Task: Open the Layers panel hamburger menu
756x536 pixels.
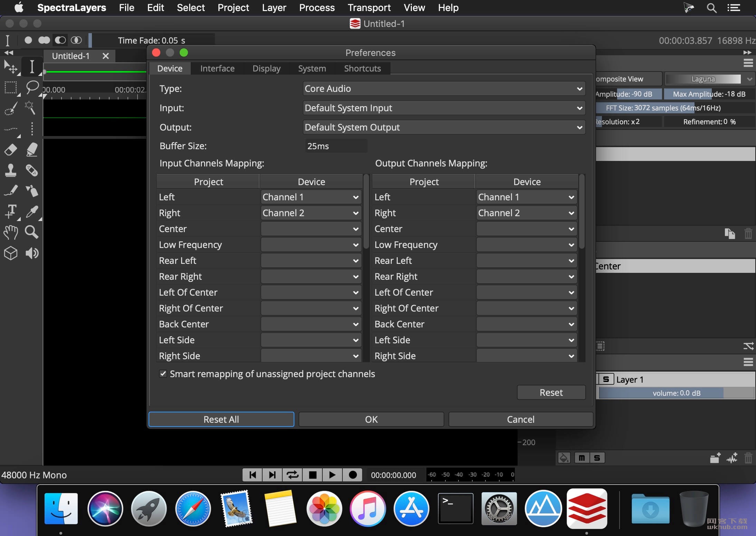Action: 748,362
